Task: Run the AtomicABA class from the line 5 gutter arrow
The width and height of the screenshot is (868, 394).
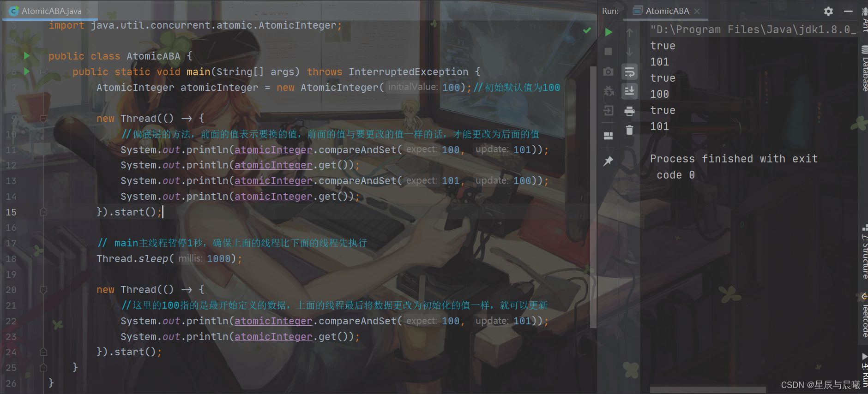Action: click(x=27, y=56)
